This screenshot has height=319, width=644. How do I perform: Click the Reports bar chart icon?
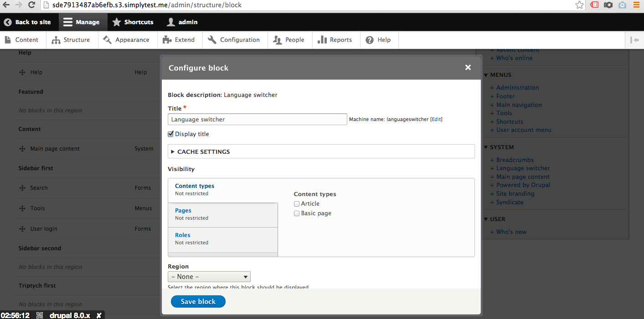322,40
